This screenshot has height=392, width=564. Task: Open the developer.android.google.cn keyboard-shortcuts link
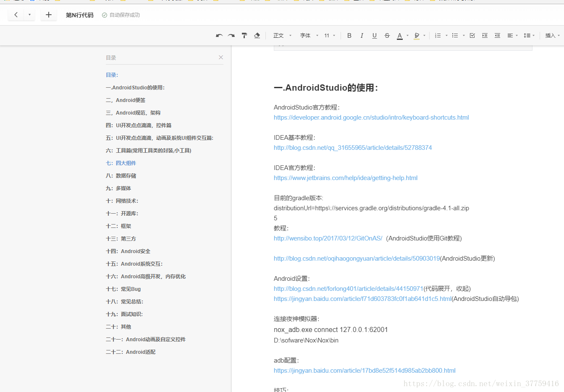(x=371, y=118)
